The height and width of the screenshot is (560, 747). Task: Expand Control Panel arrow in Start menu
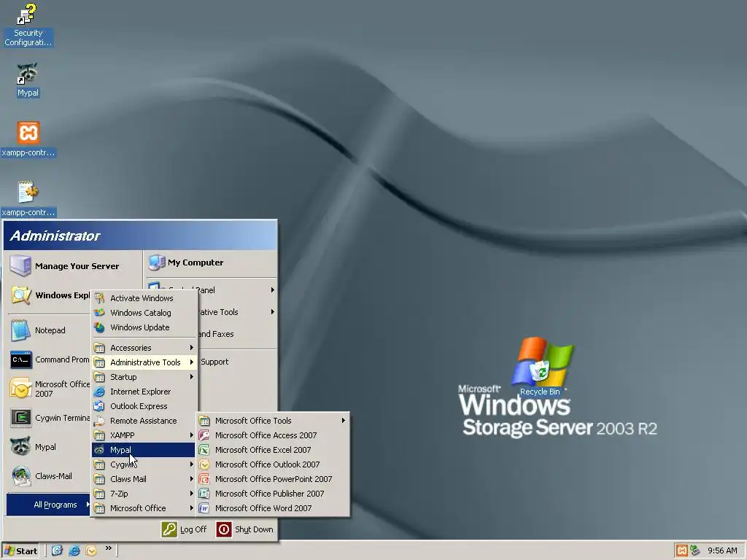point(273,290)
